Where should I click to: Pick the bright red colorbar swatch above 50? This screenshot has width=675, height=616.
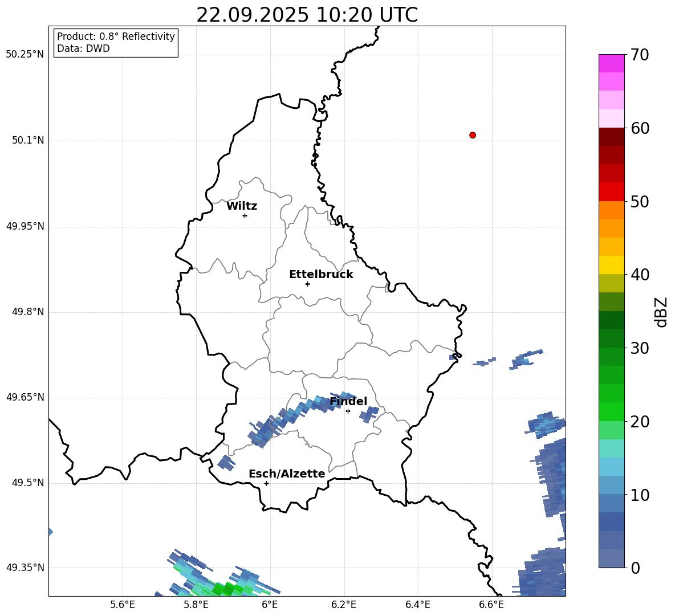[611, 192]
